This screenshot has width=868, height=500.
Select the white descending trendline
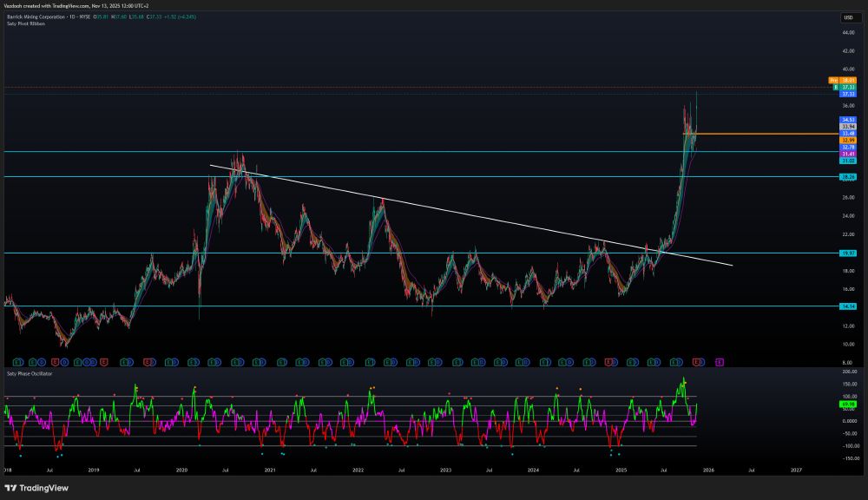470,214
